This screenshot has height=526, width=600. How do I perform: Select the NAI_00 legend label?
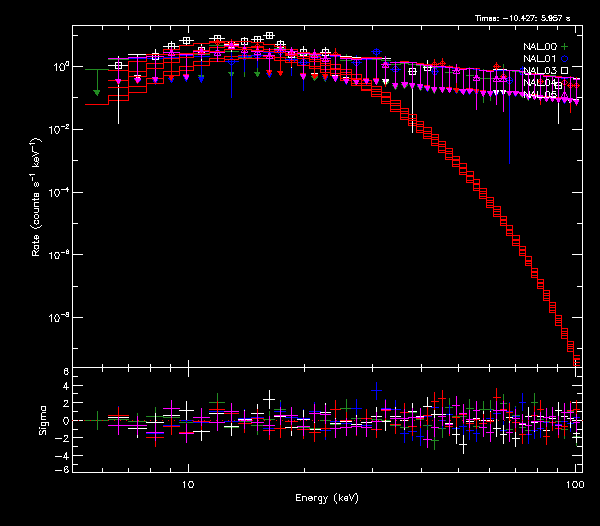pos(539,46)
